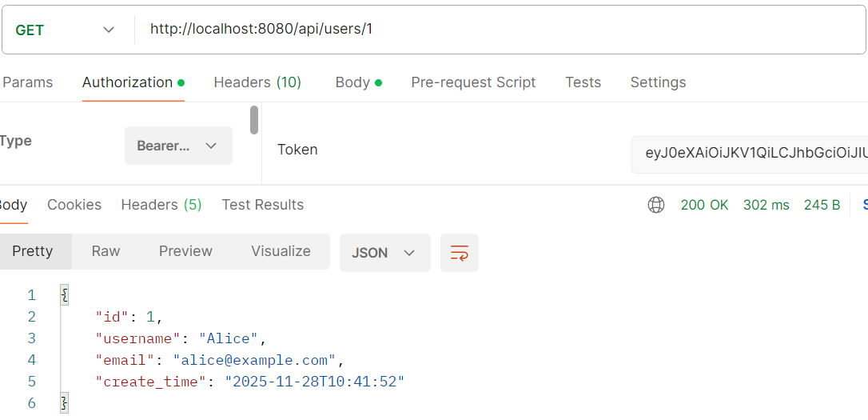Click the globe network icon
The height and width of the screenshot is (420, 868).
(656, 205)
